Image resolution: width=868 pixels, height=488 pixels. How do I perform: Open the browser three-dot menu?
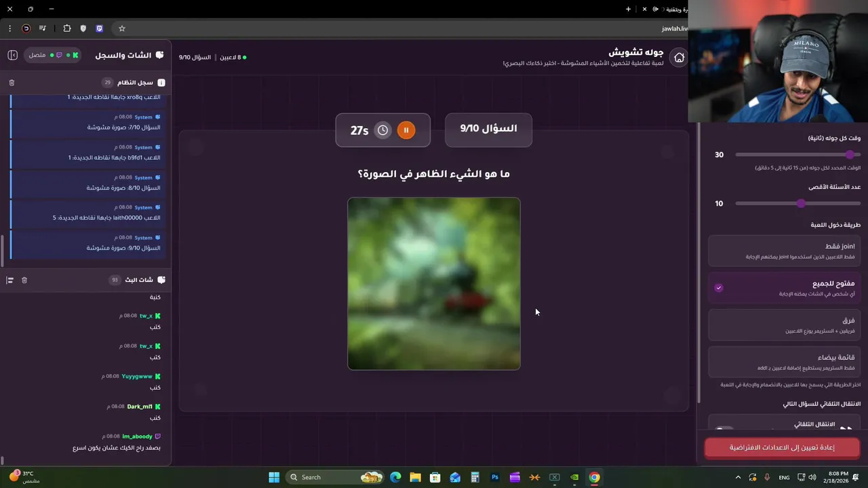tap(9, 28)
